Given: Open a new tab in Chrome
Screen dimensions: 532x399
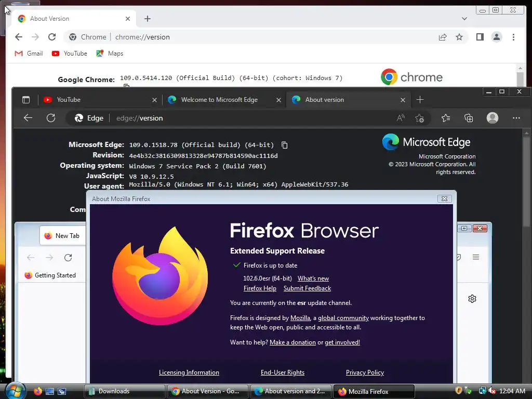Looking at the screenshot, I should (x=147, y=19).
